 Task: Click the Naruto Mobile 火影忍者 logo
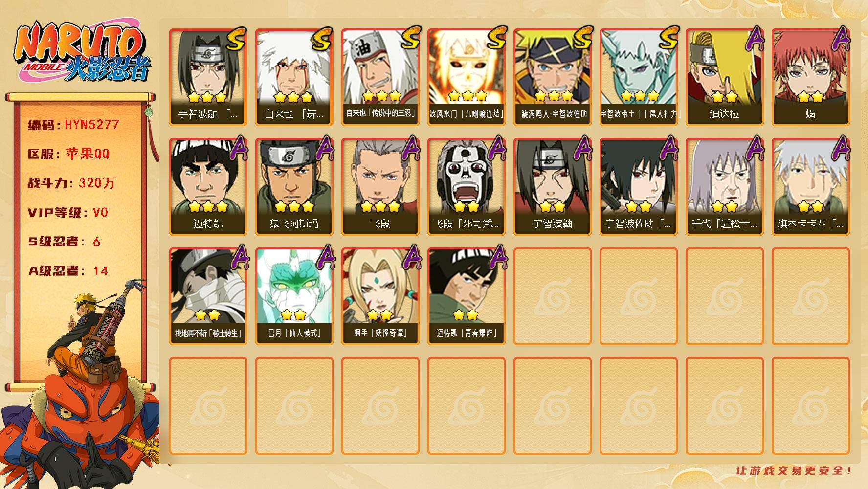(82, 52)
